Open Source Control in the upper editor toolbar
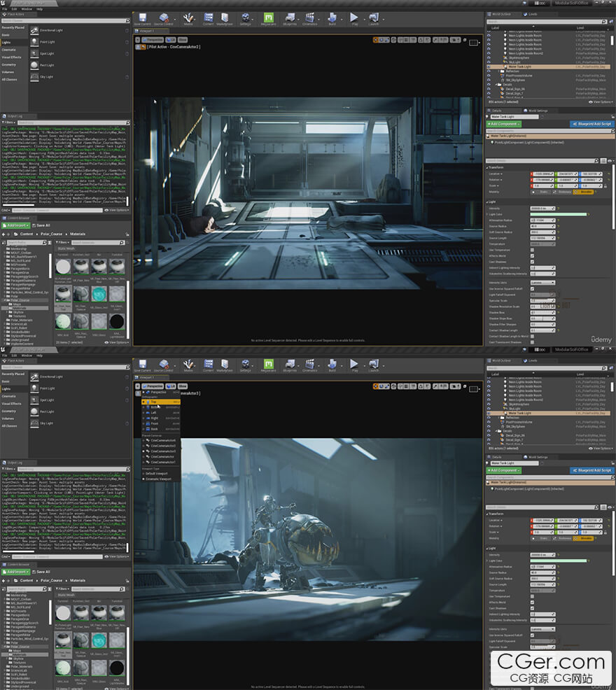The height and width of the screenshot is (690, 616). (163, 18)
